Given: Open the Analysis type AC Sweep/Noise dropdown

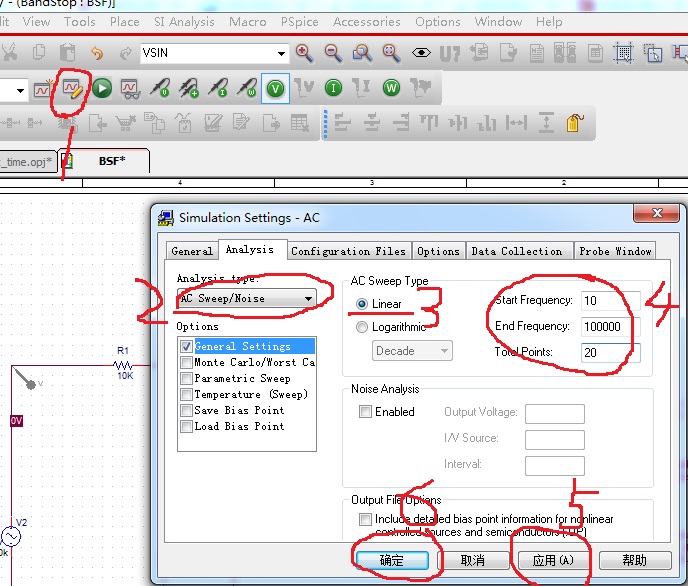Looking at the screenshot, I should coord(247,299).
